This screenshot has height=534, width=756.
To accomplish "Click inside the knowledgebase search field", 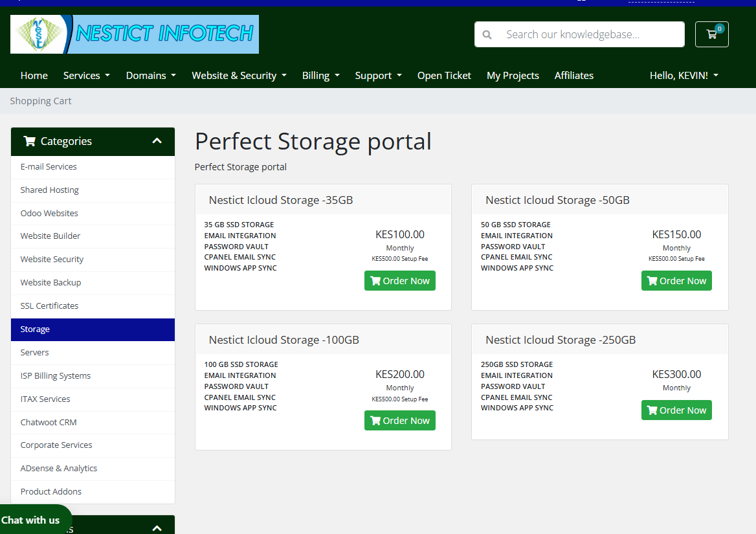I will point(583,34).
